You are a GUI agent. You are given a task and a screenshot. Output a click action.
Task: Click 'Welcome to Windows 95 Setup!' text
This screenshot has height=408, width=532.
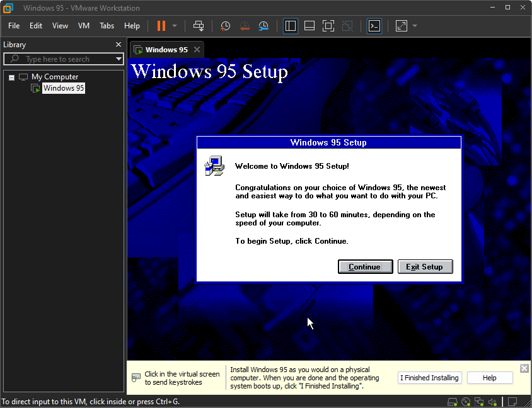[x=292, y=166]
